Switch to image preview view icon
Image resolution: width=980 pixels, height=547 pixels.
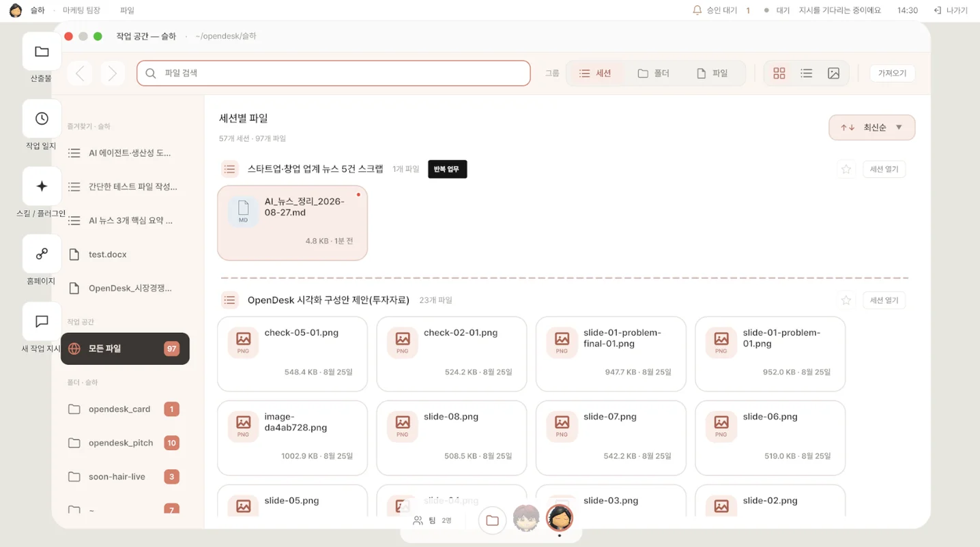[833, 73]
